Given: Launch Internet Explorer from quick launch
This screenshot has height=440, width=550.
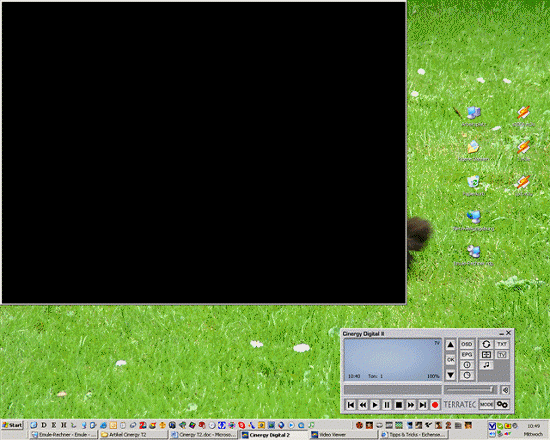Looking at the screenshot, I should [x=103, y=425].
